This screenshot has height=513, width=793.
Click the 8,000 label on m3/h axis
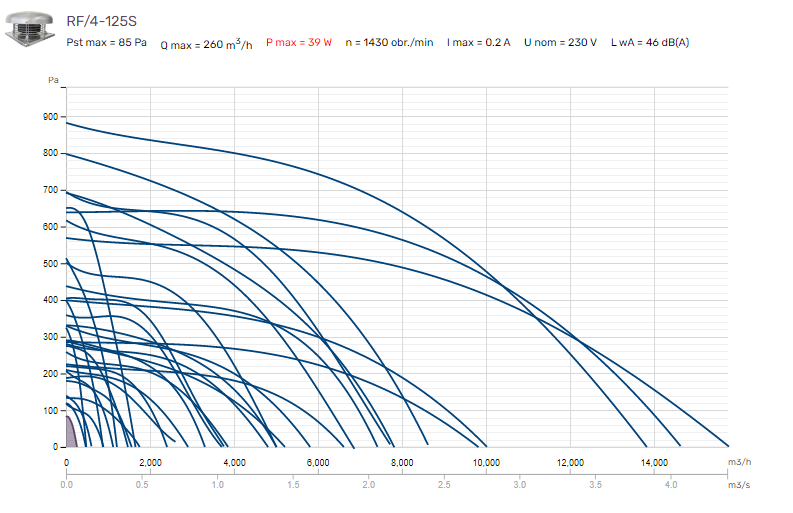point(402,462)
